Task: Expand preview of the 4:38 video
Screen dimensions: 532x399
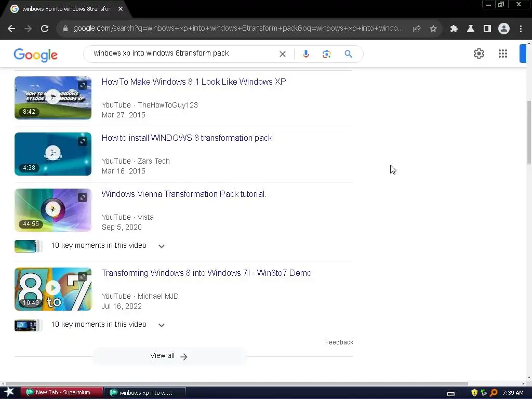Action: (83, 141)
